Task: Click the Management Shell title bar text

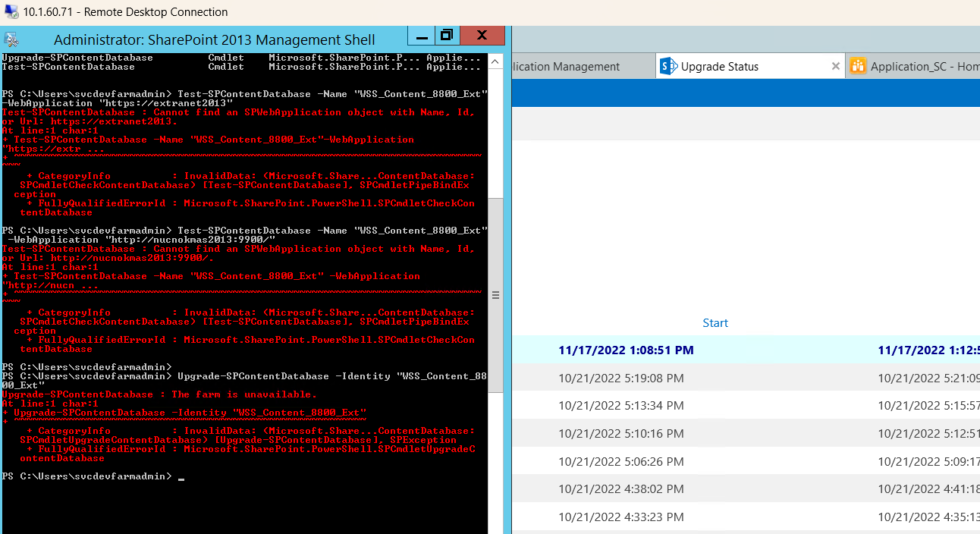Action: (x=215, y=39)
